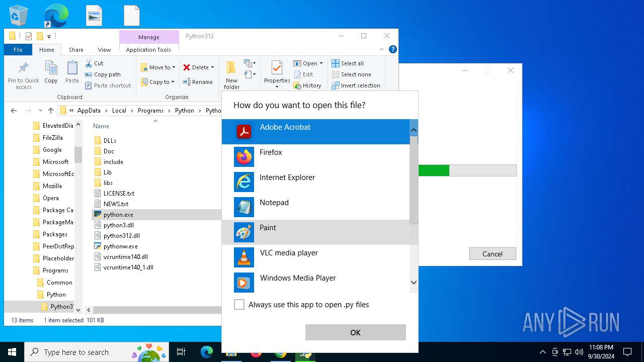Click Invert selection in ribbon

pos(356,85)
